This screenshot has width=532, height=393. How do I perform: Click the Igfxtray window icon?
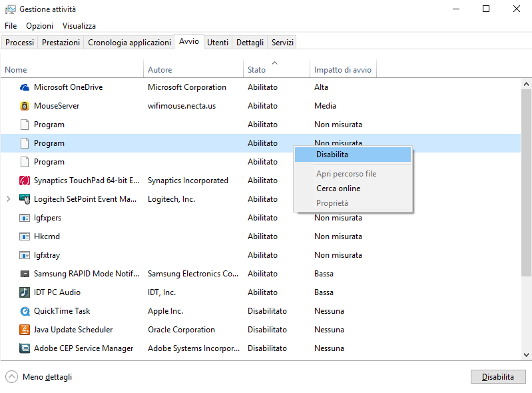pyautogui.click(x=25, y=255)
